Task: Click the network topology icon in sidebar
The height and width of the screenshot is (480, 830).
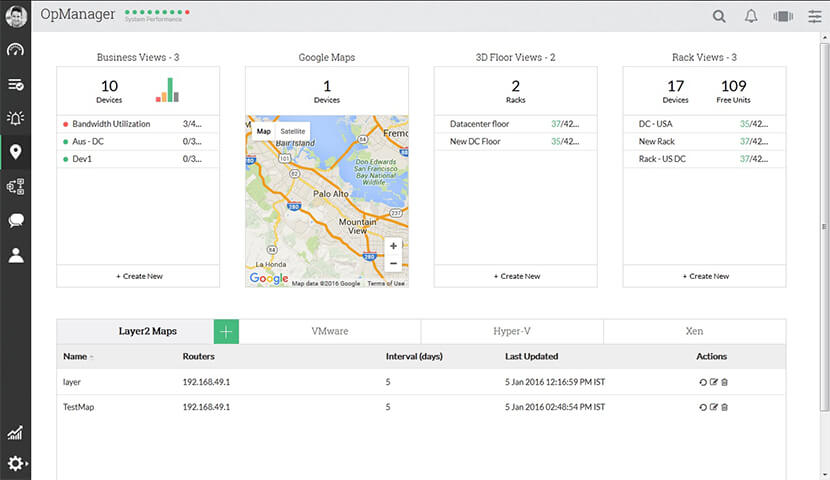Action: [x=15, y=186]
